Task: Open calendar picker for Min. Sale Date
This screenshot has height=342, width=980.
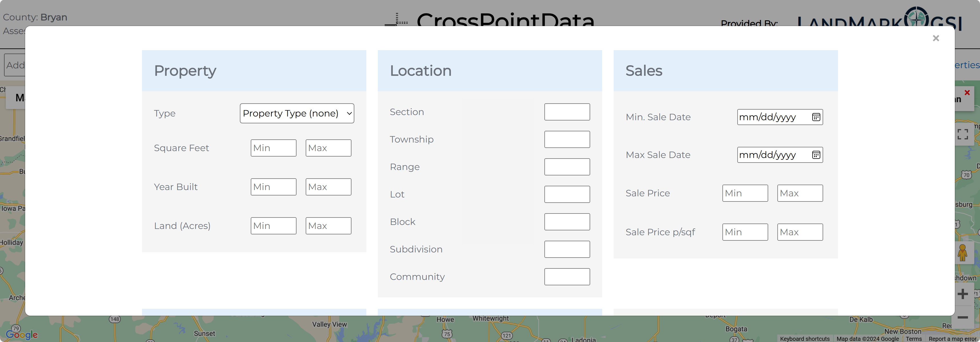Action: click(816, 117)
